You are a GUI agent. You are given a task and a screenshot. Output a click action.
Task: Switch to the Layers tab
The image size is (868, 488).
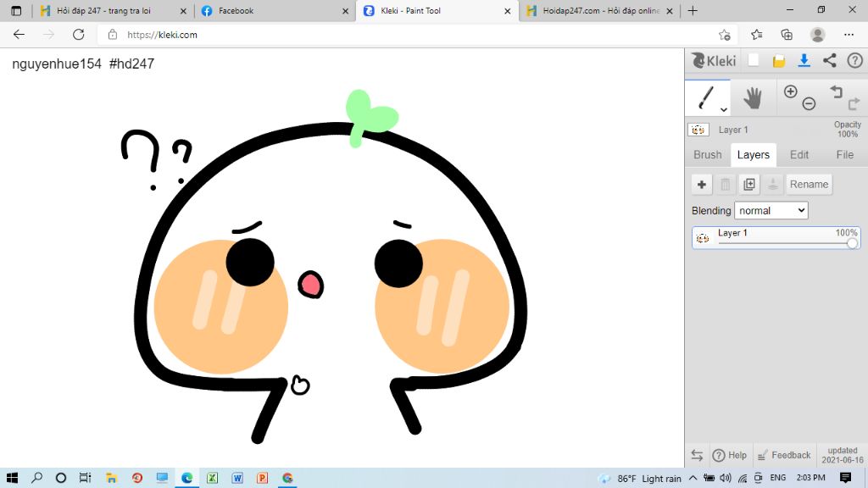point(753,155)
